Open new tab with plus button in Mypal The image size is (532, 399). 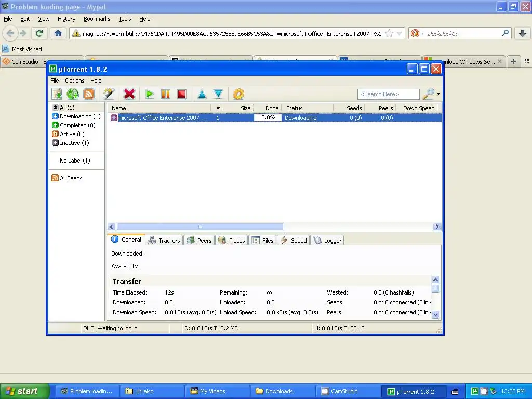tap(514, 61)
